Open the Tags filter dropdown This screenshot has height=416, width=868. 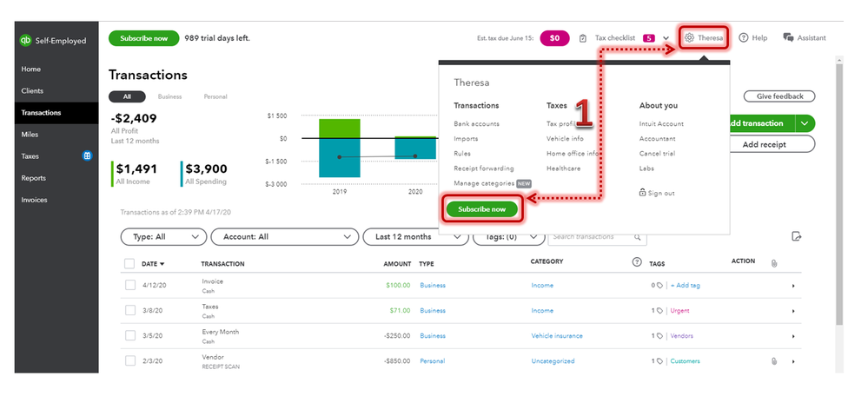click(508, 237)
